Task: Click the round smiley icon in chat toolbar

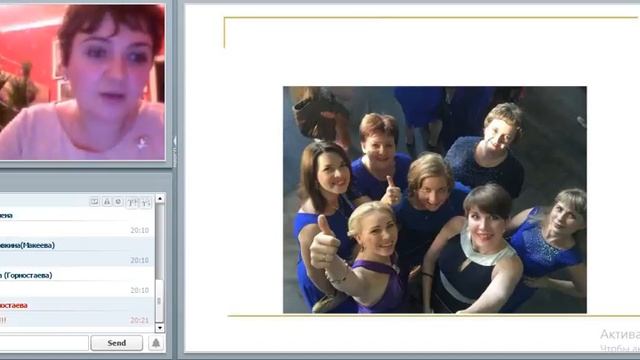Action: pyautogui.click(x=118, y=202)
